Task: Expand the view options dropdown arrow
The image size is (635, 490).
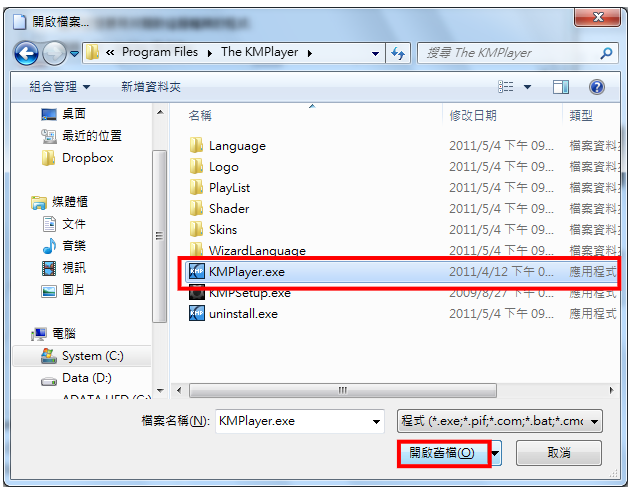Action: (x=527, y=87)
